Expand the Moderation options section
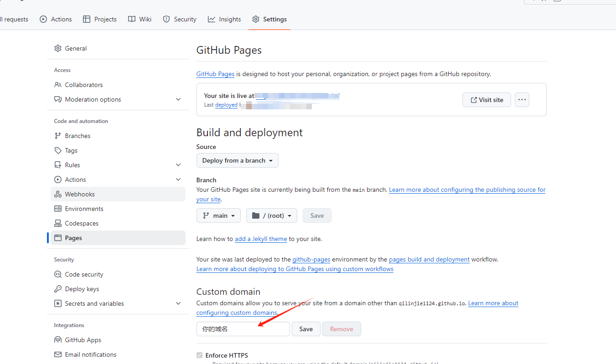This screenshot has height=364, width=616. click(178, 99)
